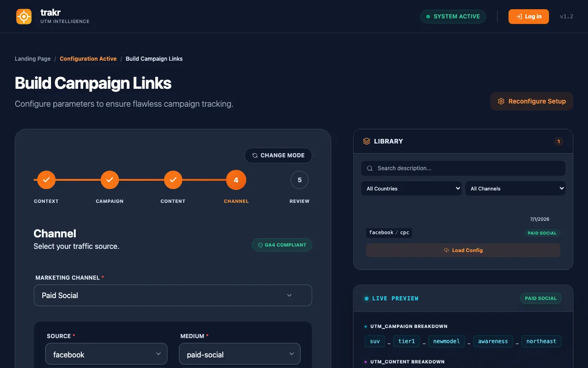Click the Library stack icon

click(367, 141)
